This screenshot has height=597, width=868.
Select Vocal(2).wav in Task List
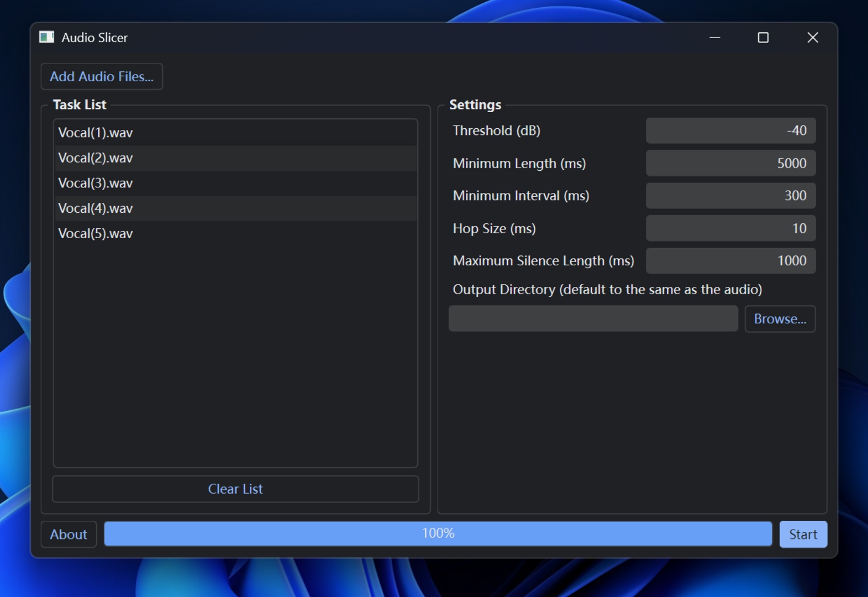click(235, 158)
